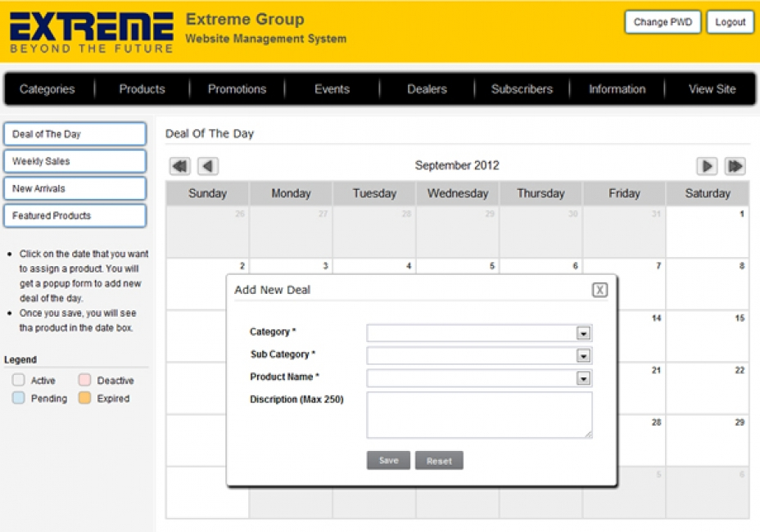Click the Saturday column header
Viewport: 760px width, 532px height.
coord(708,193)
